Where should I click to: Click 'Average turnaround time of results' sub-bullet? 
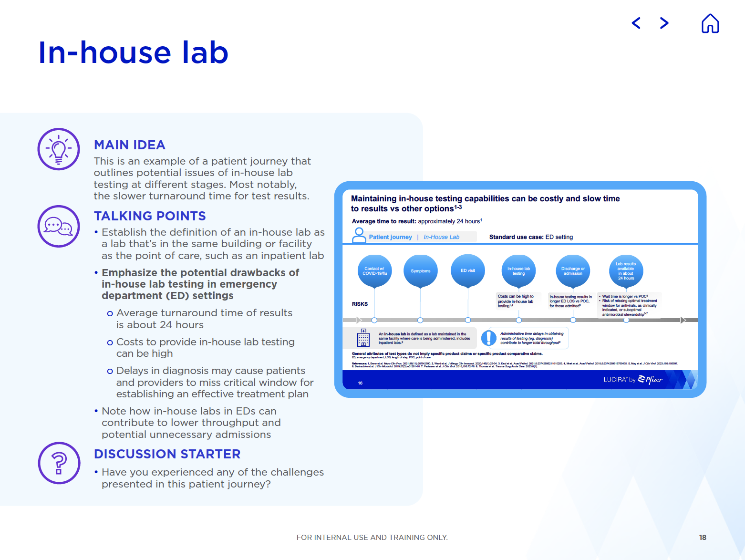(204, 319)
